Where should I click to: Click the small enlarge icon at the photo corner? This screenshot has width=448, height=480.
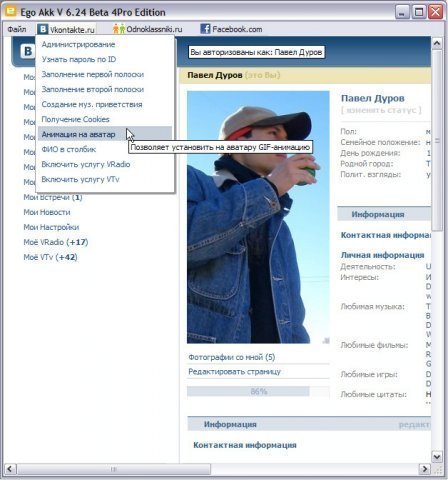click(326, 340)
